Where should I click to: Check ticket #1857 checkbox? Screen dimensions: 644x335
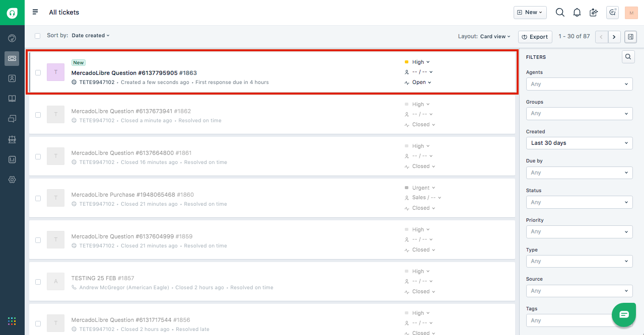coord(38,282)
